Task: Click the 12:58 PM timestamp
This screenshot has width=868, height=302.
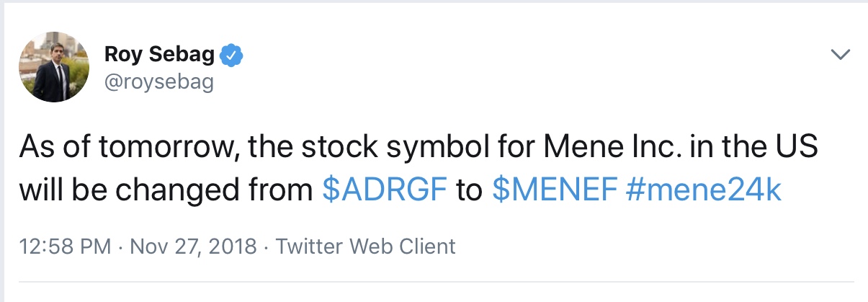Action: [66, 247]
